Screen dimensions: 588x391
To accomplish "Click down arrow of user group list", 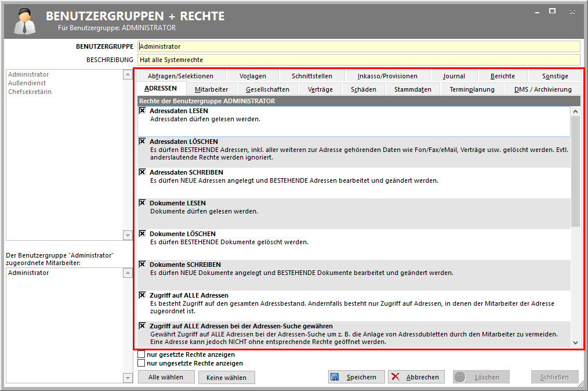I will coord(128,235).
